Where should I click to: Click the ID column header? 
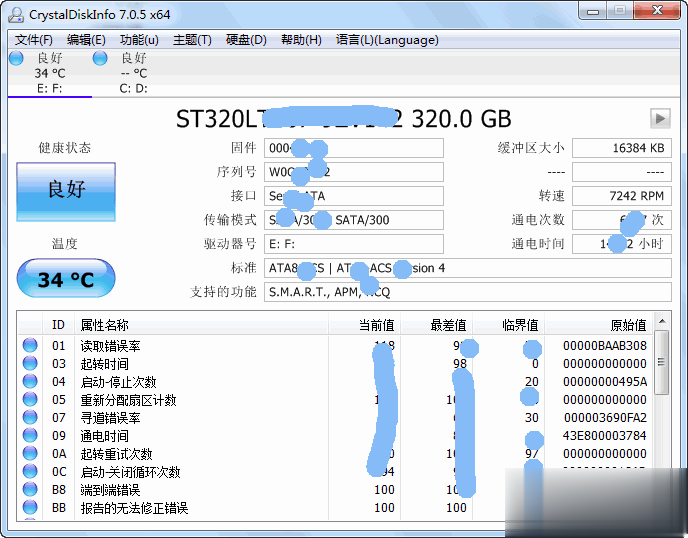click(58, 325)
